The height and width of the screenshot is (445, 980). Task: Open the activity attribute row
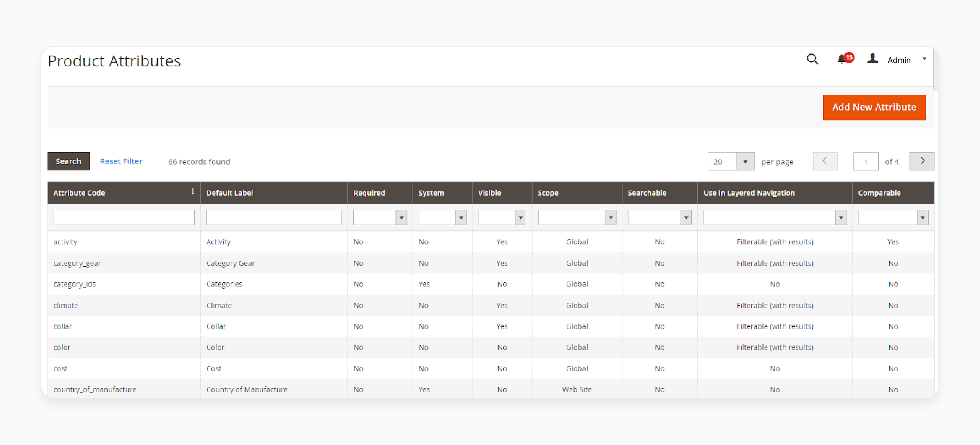[x=491, y=242]
